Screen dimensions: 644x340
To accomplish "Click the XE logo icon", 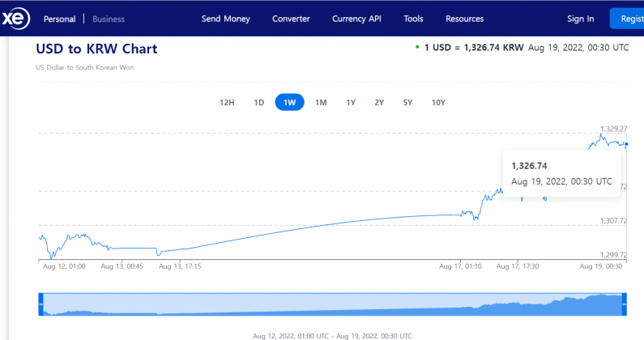I will 14,18.
